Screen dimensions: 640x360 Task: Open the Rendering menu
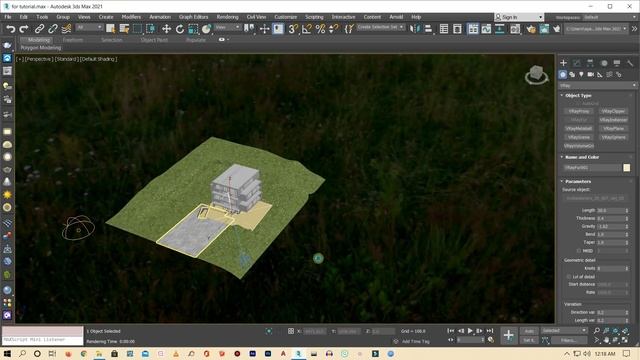(x=227, y=17)
